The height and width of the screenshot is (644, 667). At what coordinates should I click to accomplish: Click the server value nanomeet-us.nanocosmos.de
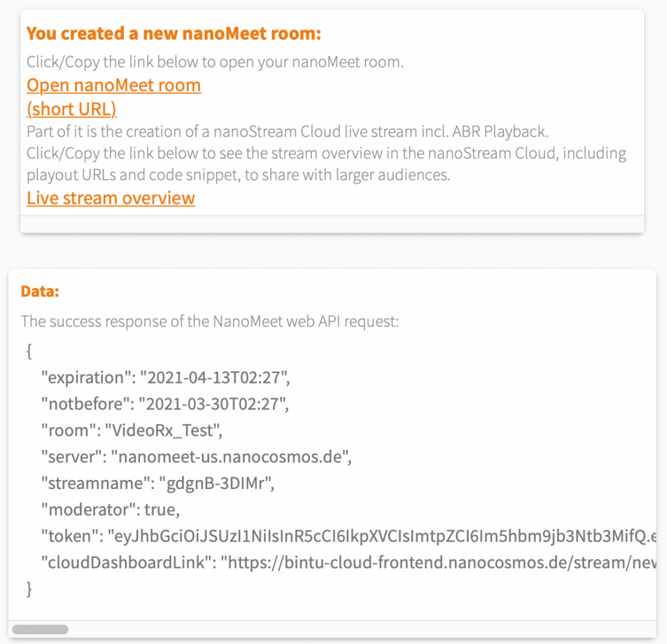tap(231, 457)
